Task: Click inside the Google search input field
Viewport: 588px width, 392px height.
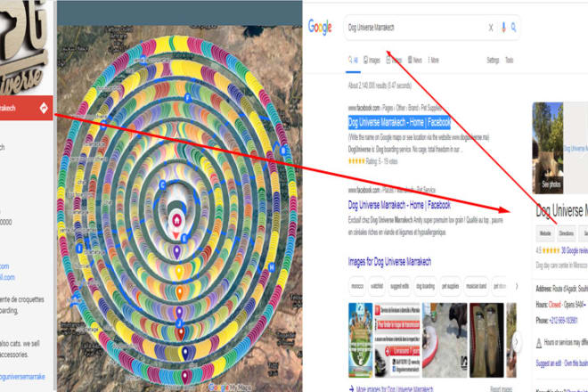Action: [414, 28]
